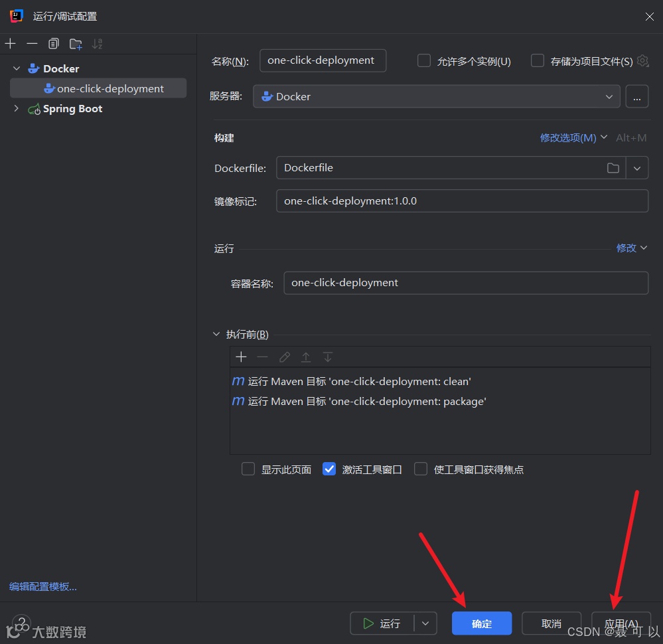This screenshot has height=644, width=663.
Task: Select the Spring Boot tree item
Action: click(73, 109)
